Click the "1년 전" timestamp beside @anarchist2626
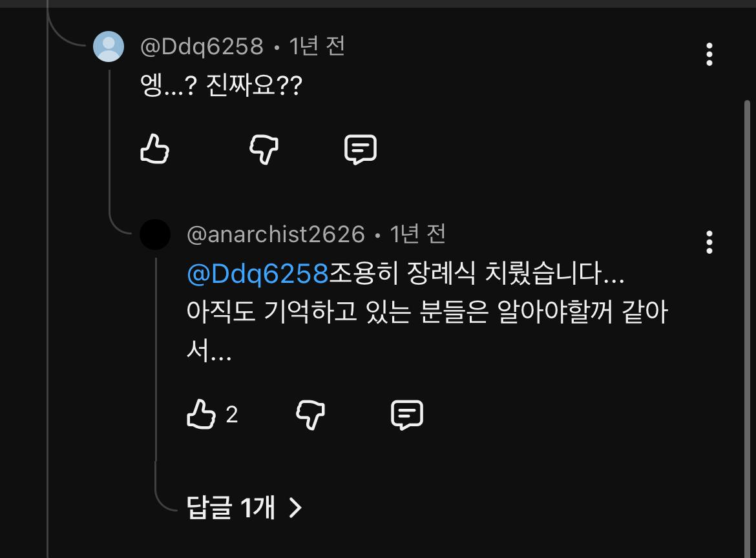The image size is (756, 558). [417, 234]
